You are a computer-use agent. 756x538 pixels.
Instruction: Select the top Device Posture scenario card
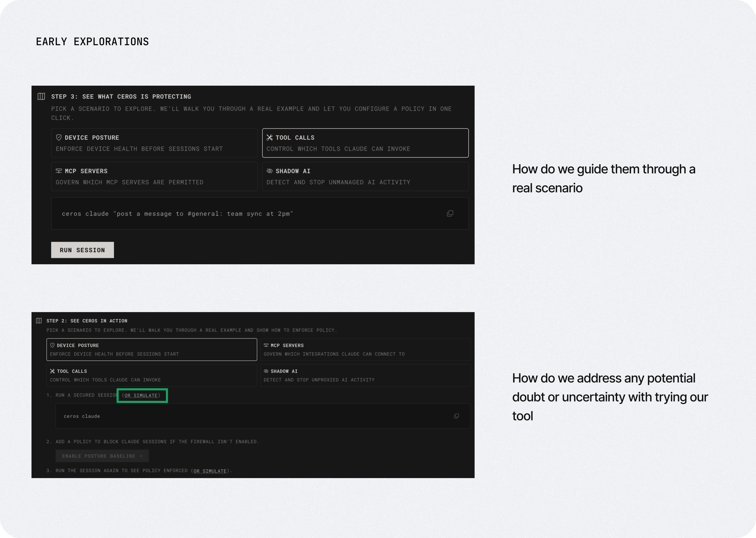coord(154,143)
